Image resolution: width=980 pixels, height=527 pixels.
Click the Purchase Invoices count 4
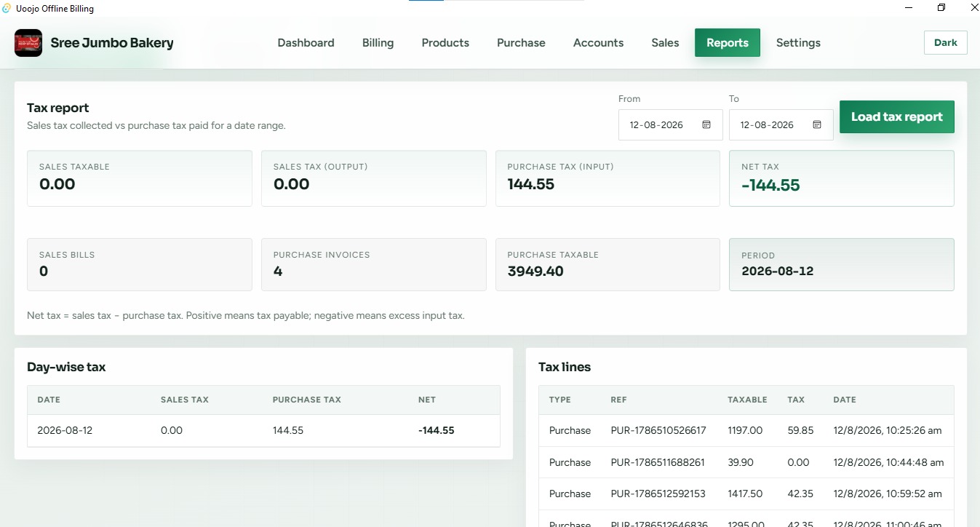[x=278, y=272]
